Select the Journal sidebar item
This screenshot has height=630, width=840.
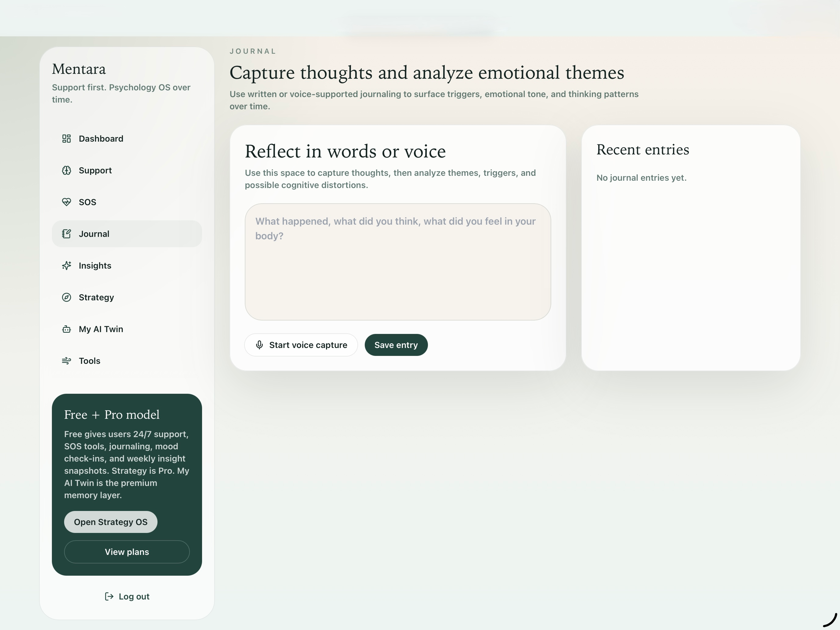[x=127, y=234]
